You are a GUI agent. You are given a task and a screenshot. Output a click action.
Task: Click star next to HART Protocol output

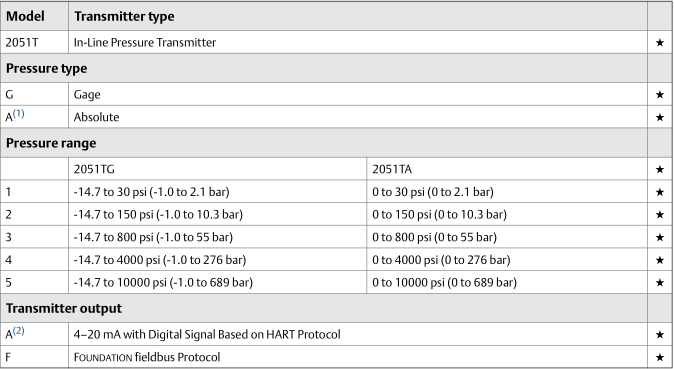coord(660,335)
